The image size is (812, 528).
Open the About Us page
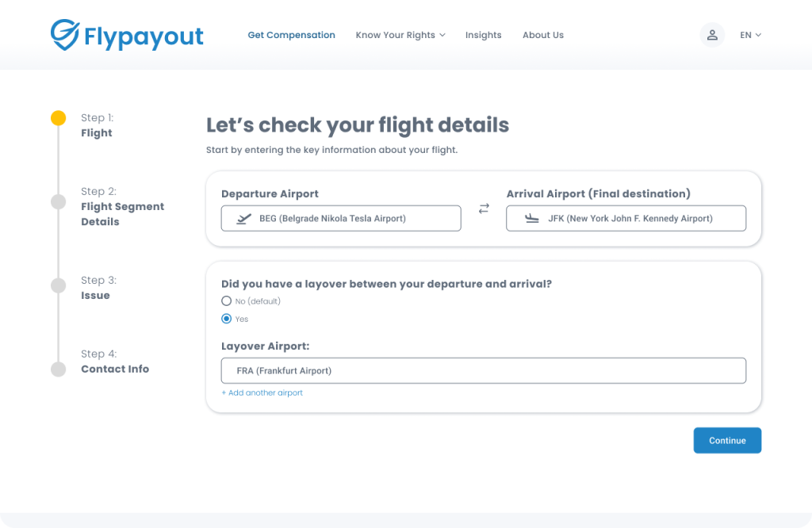pos(543,35)
